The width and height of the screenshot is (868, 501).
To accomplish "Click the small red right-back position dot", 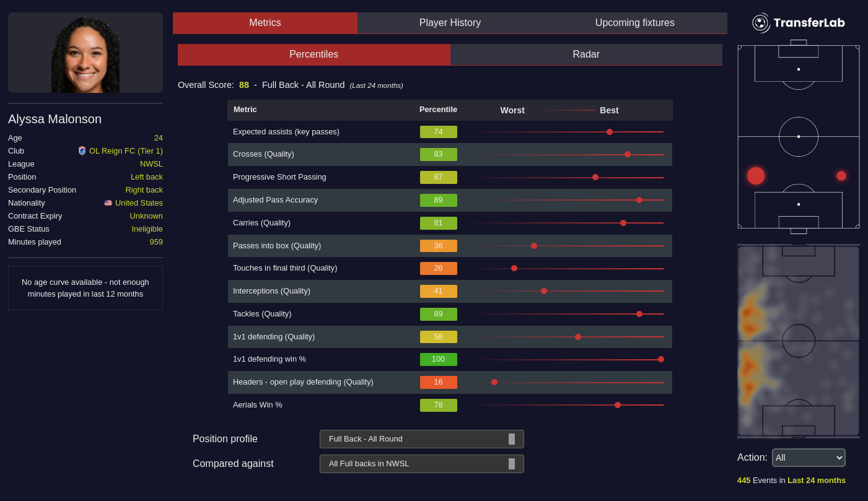I will point(841,176).
